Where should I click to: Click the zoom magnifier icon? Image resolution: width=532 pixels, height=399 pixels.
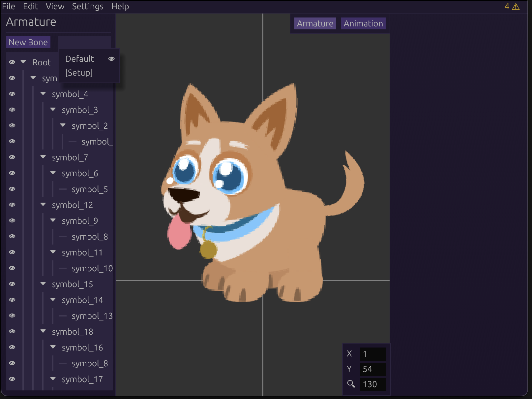[351, 384]
